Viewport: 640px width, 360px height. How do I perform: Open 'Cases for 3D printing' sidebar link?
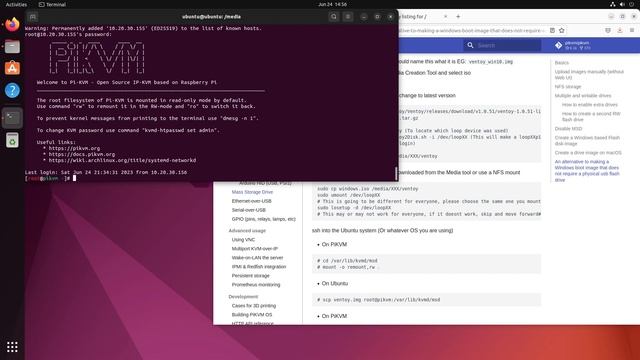pyautogui.click(x=253, y=305)
